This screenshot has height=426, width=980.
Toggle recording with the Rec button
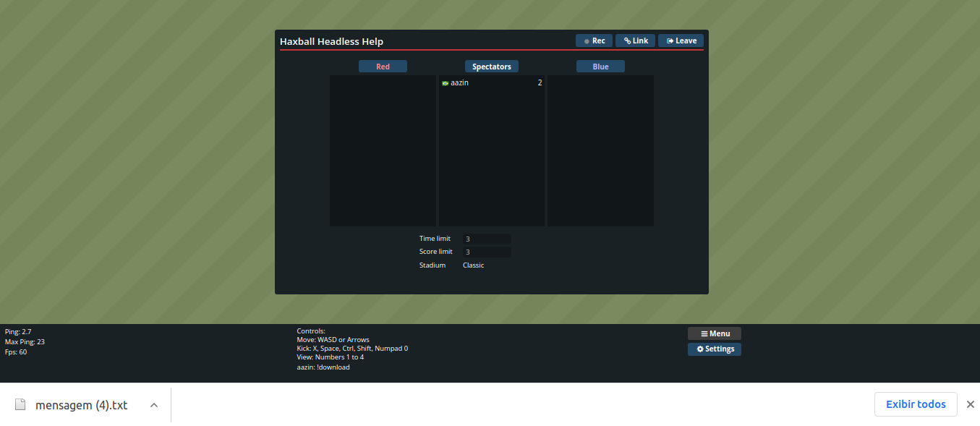[x=594, y=41]
